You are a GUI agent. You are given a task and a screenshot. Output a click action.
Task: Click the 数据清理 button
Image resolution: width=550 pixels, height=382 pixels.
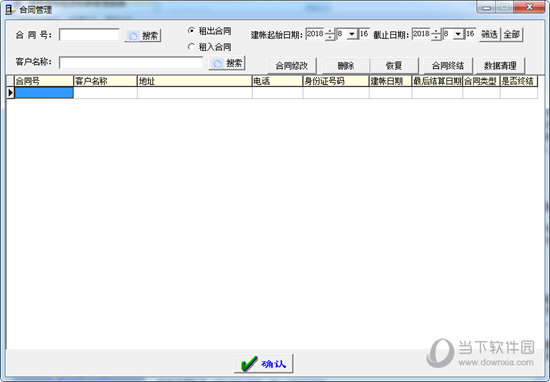click(x=500, y=66)
